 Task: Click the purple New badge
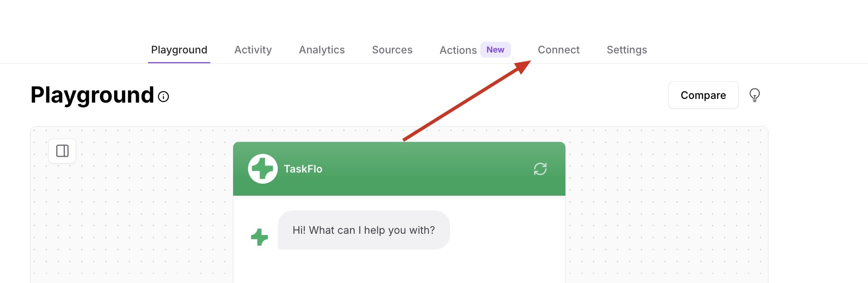coord(495,50)
